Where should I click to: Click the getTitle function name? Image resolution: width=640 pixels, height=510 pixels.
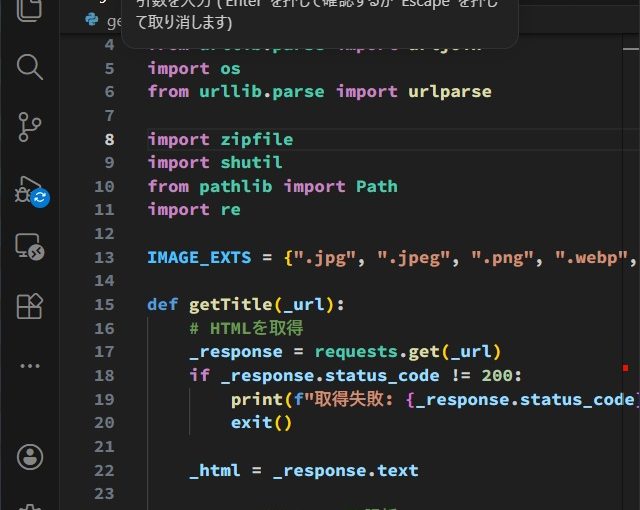coord(231,304)
